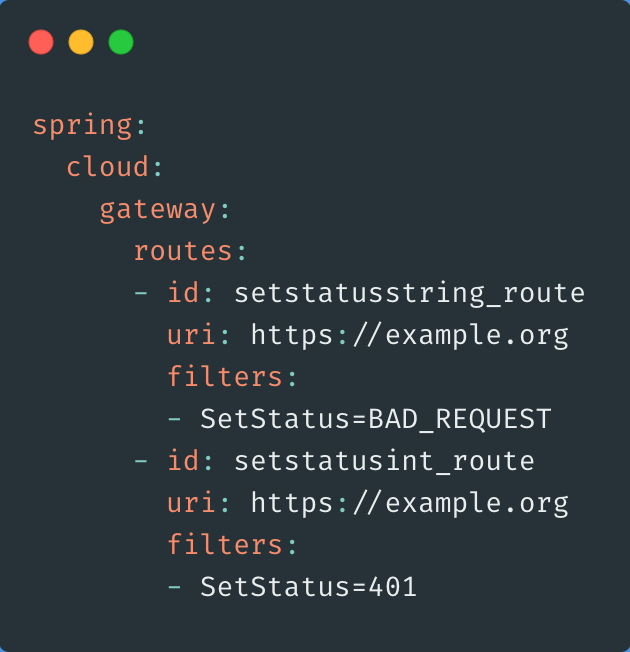Open the example.org link under setstatusstring_route

click(409, 335)
